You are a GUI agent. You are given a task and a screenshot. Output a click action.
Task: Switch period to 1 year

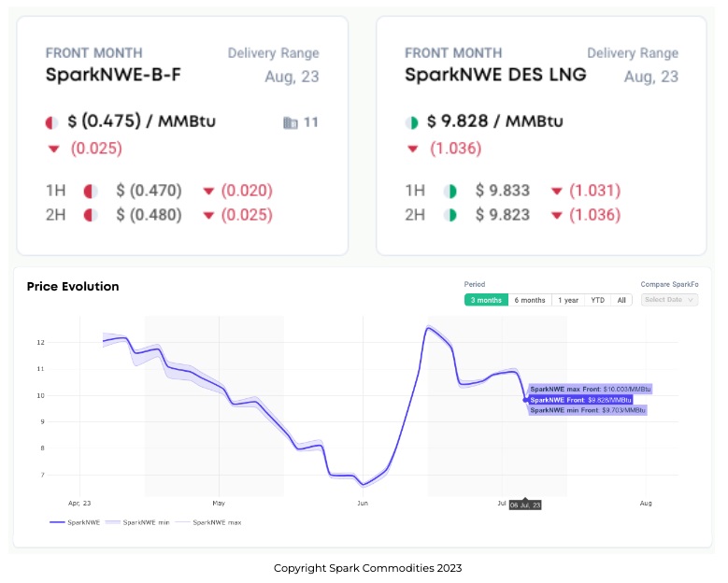568,300
